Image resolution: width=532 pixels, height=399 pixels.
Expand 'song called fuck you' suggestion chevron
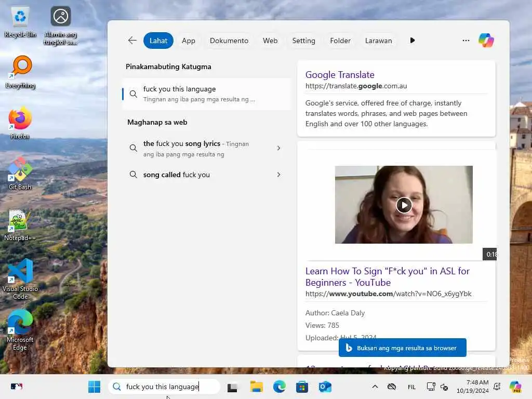tap(278, 175)
